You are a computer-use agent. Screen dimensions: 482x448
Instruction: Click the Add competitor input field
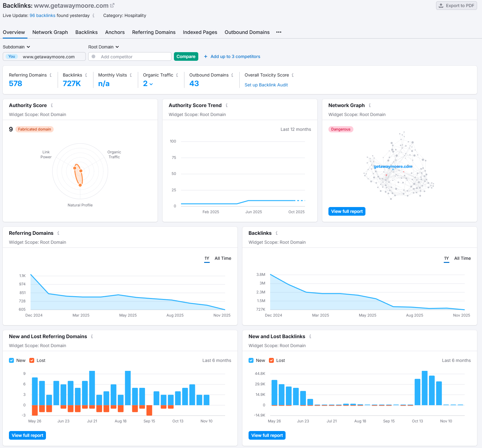pos(130,56)
